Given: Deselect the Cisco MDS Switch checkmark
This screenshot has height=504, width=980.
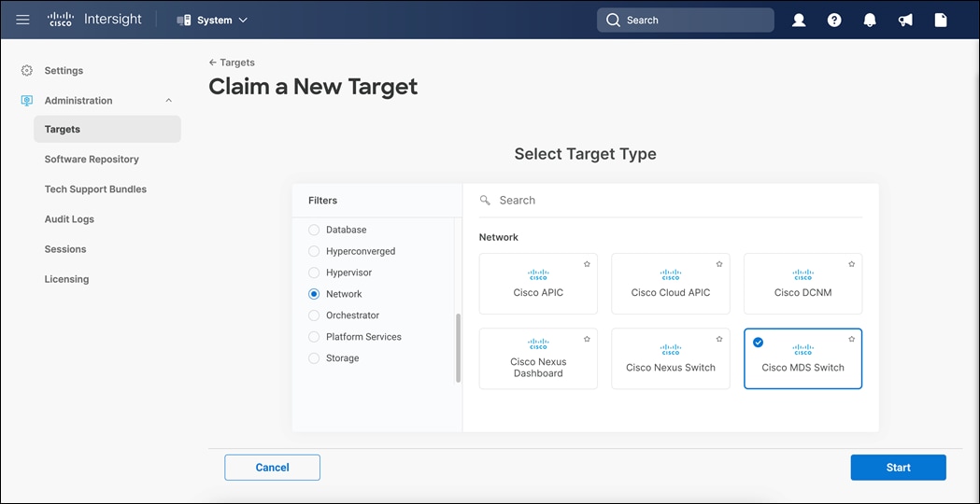Looking at the screenshot, I should tap(759, 343).
